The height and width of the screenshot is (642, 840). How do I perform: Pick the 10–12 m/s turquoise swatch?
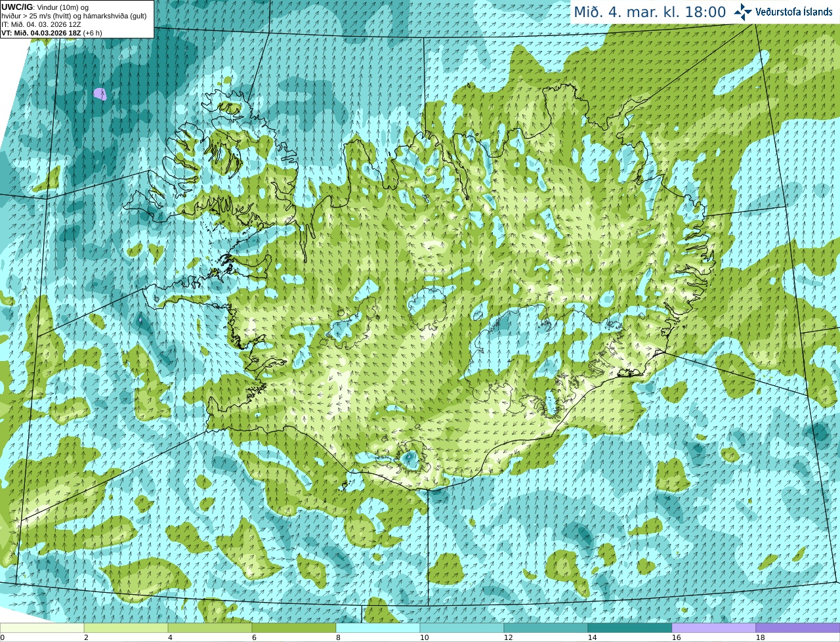pos(462,628)
